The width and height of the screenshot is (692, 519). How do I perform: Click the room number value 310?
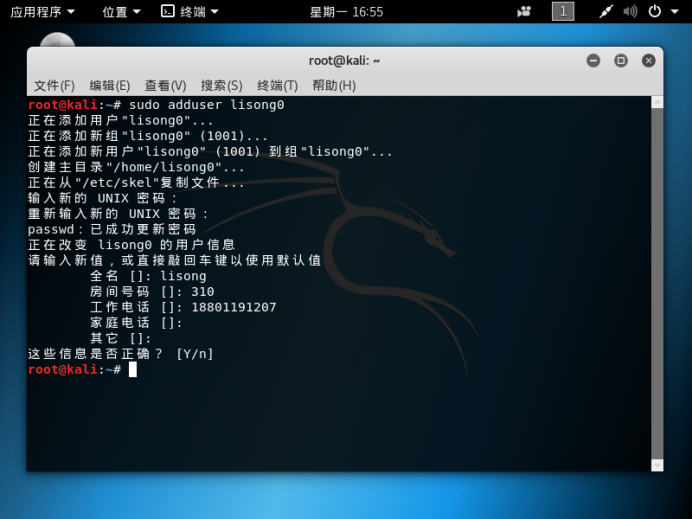point(203,292)
